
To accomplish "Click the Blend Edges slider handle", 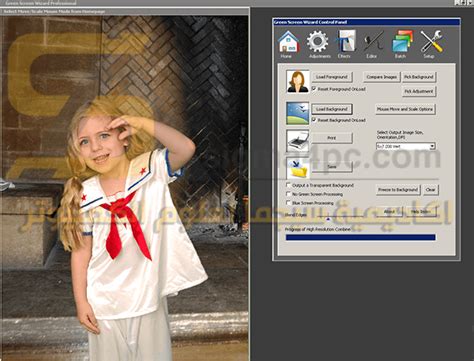I will click(x=328, y=219).
